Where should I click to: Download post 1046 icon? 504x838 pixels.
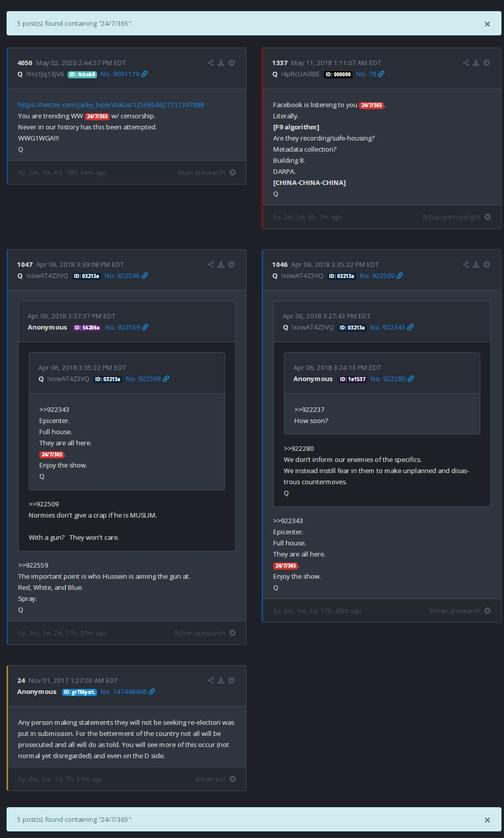click(x=476, y=264)
